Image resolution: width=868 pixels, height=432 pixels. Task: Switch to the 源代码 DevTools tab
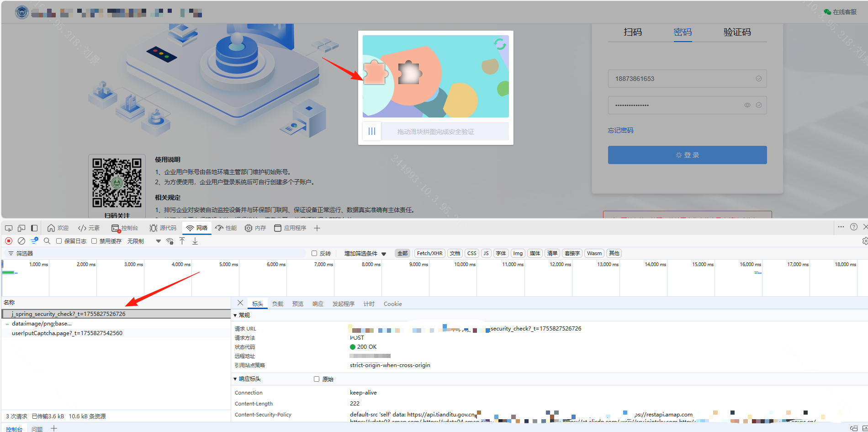(x=163, y=228)
